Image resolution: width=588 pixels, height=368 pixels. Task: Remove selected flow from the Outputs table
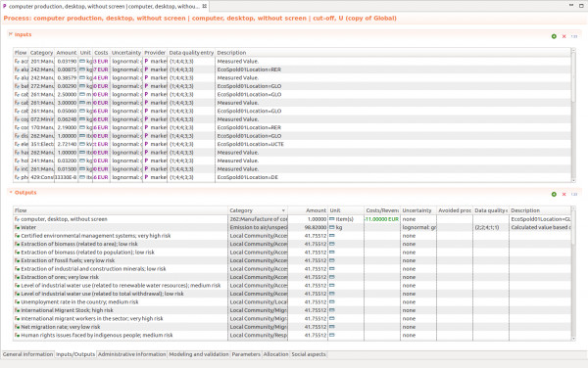tap(564, 195)
